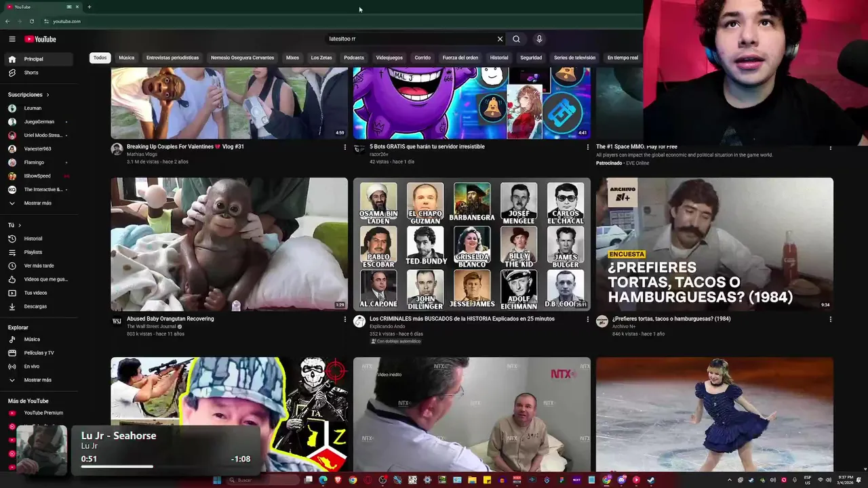Viewport: 868px width, 488px height.
Task: Go to Principal in the sidebar
Action: click(x=39, y=59)
